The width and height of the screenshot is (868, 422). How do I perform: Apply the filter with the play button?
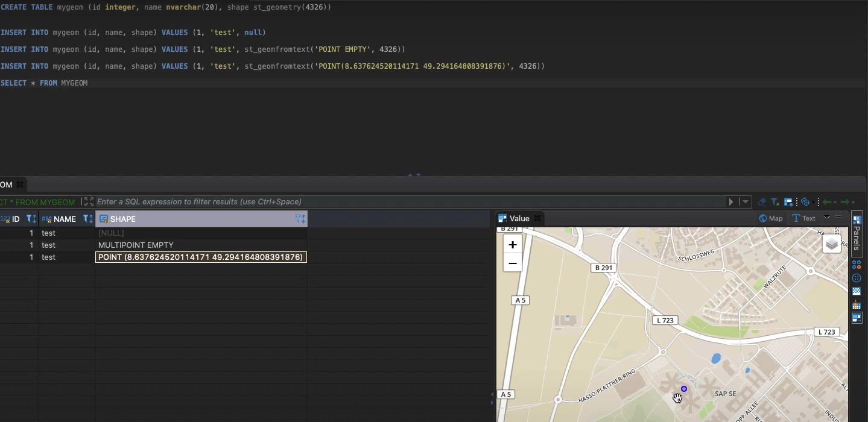(731, 202)
